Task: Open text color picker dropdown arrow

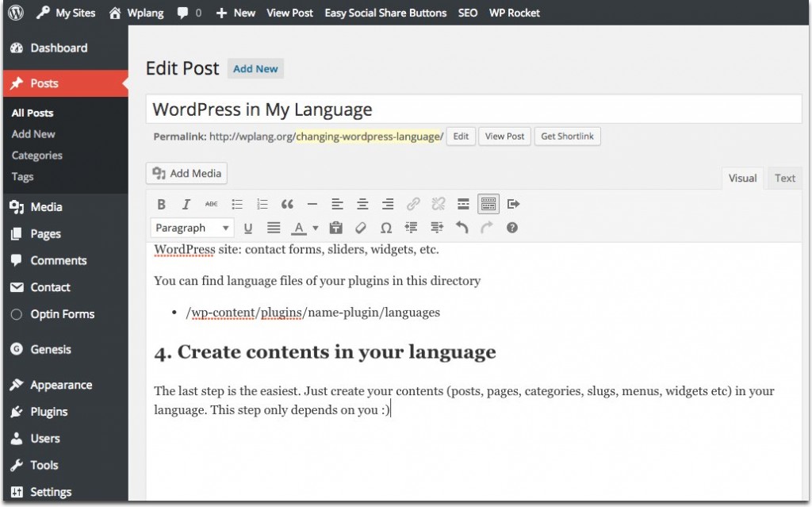Action: click(x=316, y=228)
